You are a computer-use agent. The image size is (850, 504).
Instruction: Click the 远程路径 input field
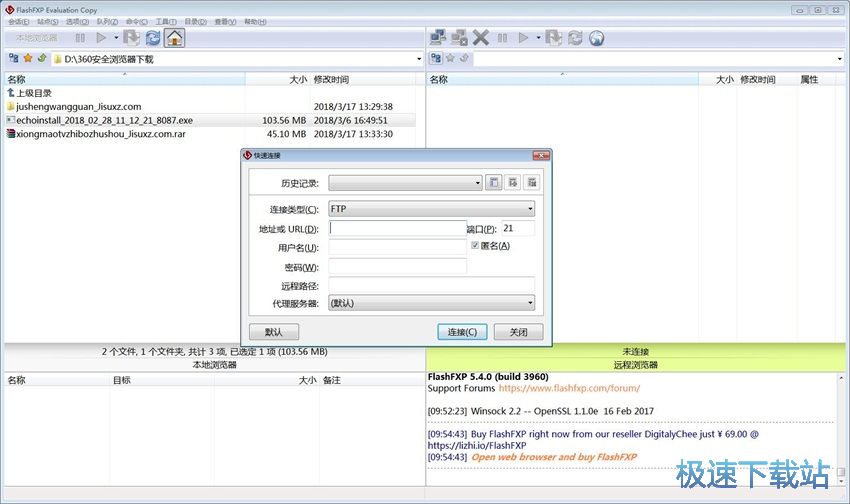[432, 285]
